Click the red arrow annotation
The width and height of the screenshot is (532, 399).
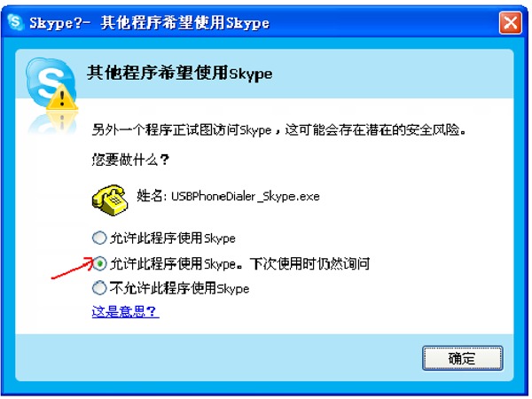[73, 268]
